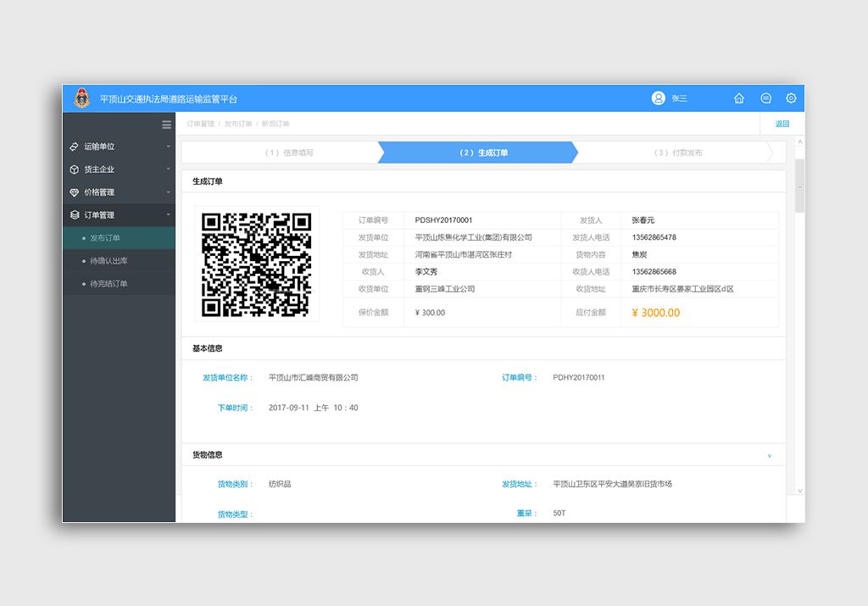Select 待确认出库 in the sidebar
868x606 pixels.
pyautogui.click(x=119, y=261)
